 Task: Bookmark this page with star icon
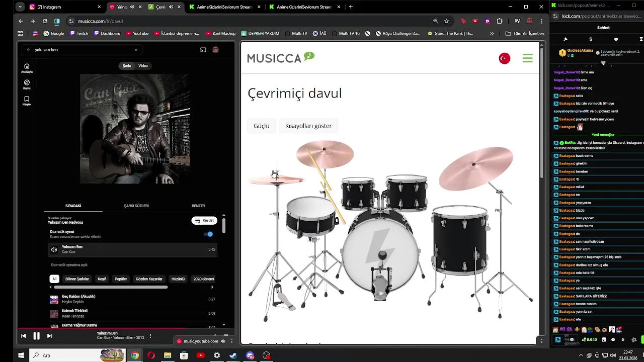[446, 21]
